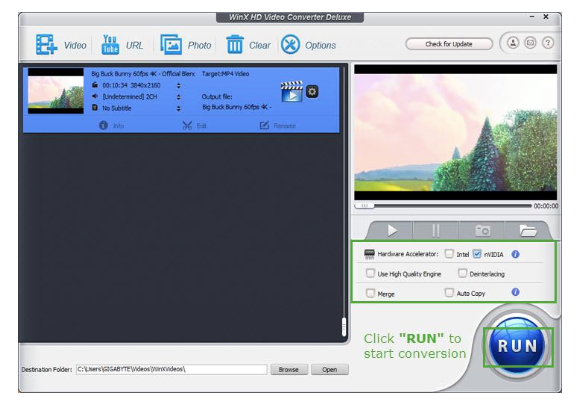Uncheck the nVIDIA checkbox
Screen dimensions: 577x404
point(477,254)
